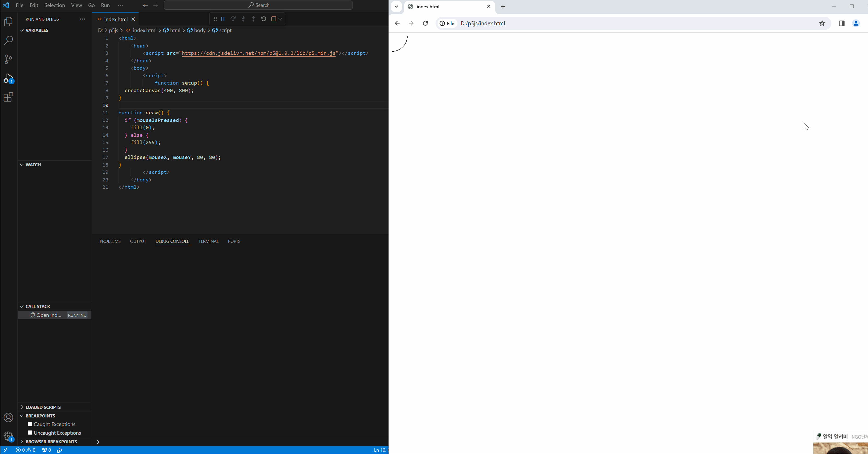The image size is (868, 454).
Task: Toggle the browser side panel
Action: point(841,23)
